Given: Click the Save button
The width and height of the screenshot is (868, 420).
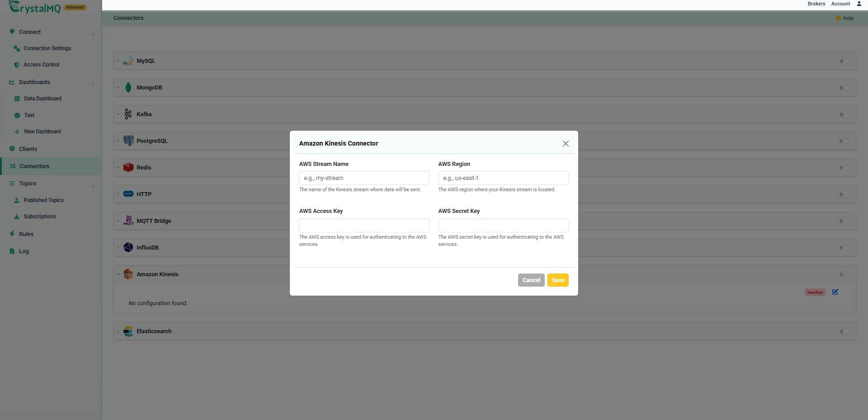Looking at the screenshot, I should (x=558, y=280).
